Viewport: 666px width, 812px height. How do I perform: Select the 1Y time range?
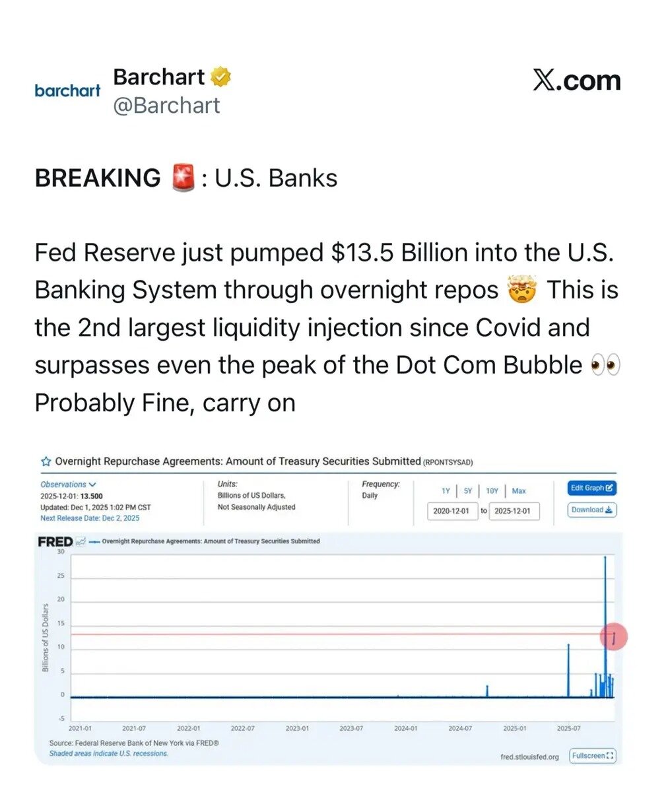tap(446, 491)
